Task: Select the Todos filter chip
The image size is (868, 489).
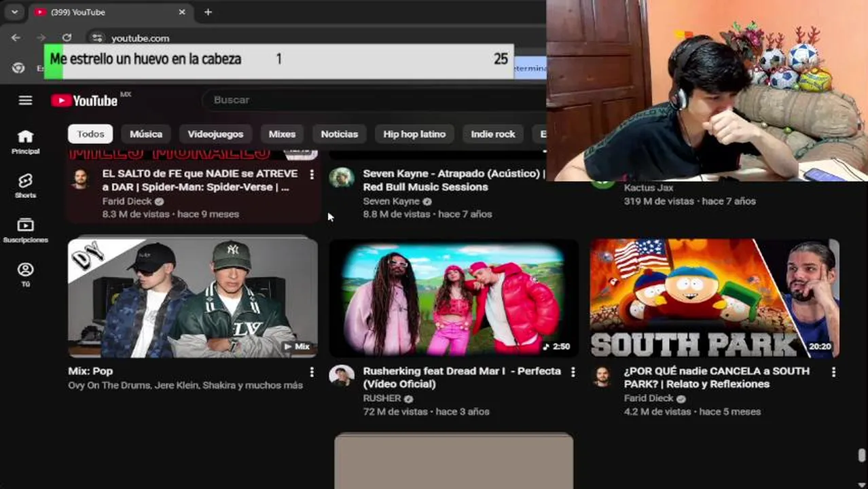Action: pos(90,134)
